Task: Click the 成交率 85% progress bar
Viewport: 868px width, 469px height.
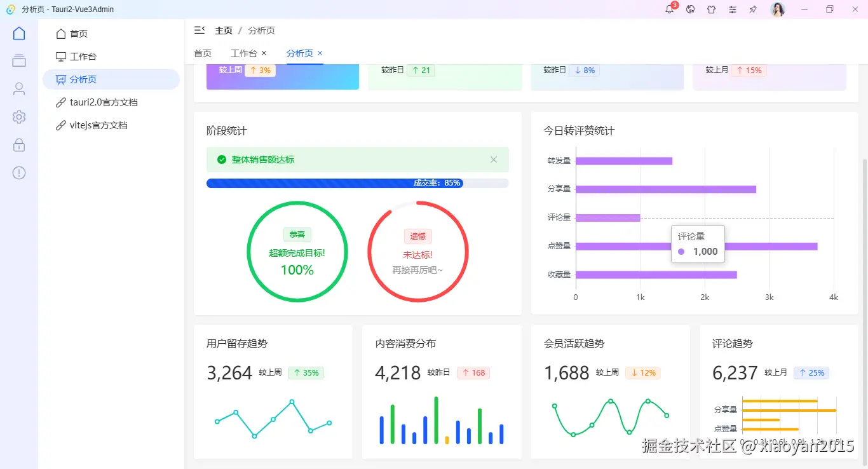Action: [358, 183]
